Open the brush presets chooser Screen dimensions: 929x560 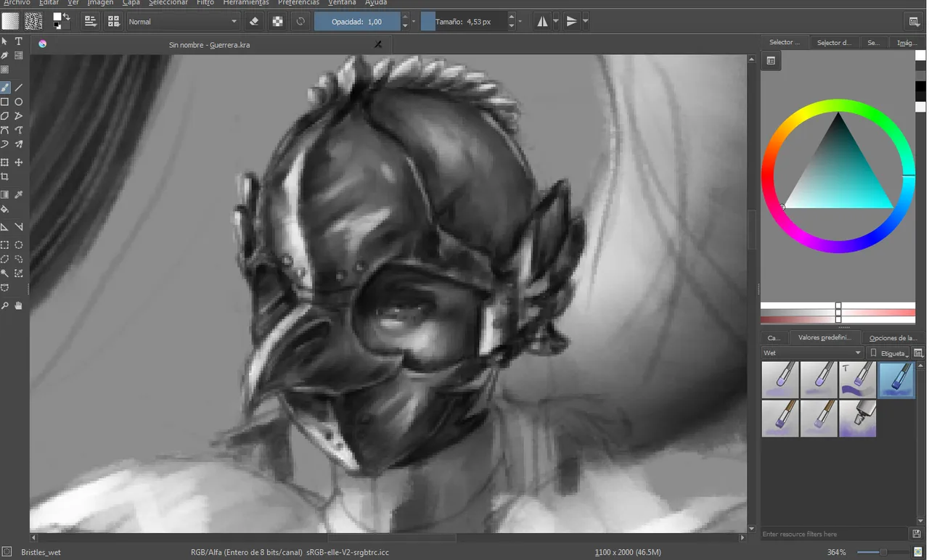pos(113,22)
